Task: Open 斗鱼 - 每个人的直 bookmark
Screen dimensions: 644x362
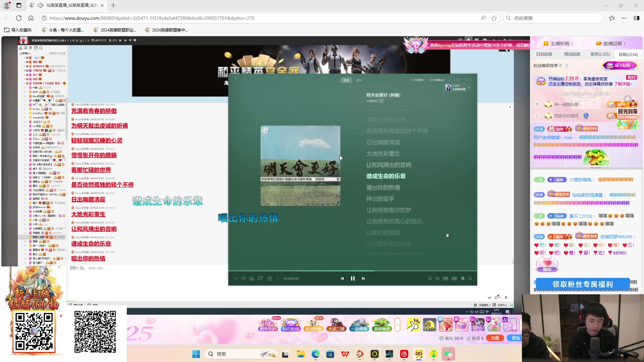Action: pos(63,30)
